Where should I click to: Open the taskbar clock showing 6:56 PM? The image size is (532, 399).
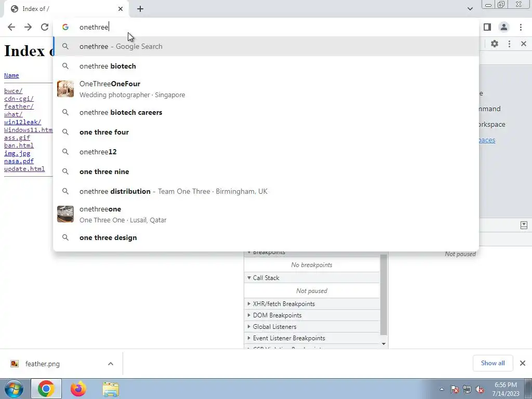tap(506, 389)
